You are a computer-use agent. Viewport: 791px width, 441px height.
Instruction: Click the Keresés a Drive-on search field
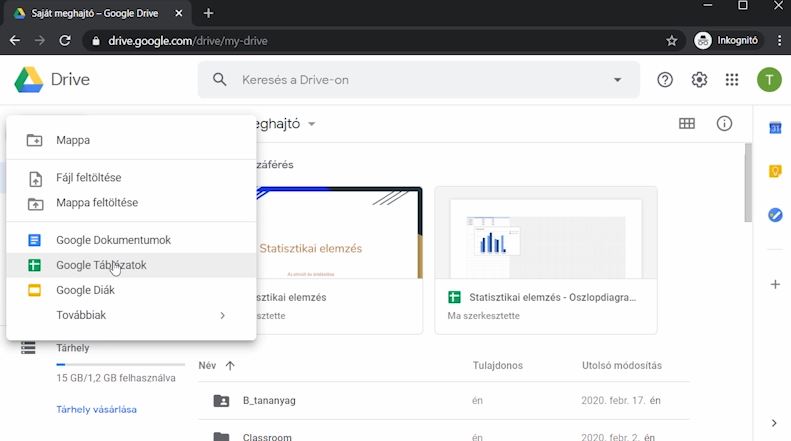click(419, 80)
